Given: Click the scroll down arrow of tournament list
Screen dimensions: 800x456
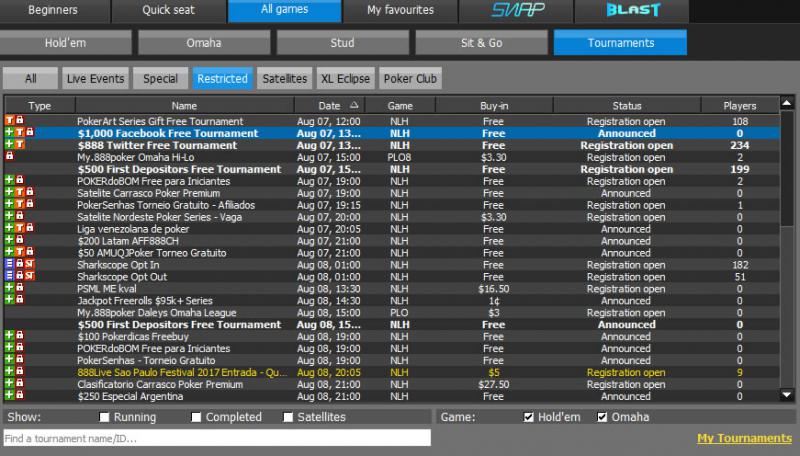Looking at the screenshot, I should (x=787, y=395).
